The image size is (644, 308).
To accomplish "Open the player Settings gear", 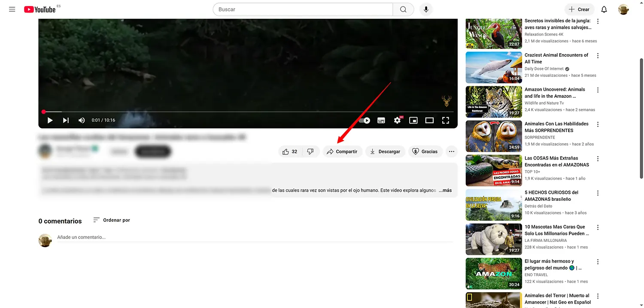I will point(397,120).
